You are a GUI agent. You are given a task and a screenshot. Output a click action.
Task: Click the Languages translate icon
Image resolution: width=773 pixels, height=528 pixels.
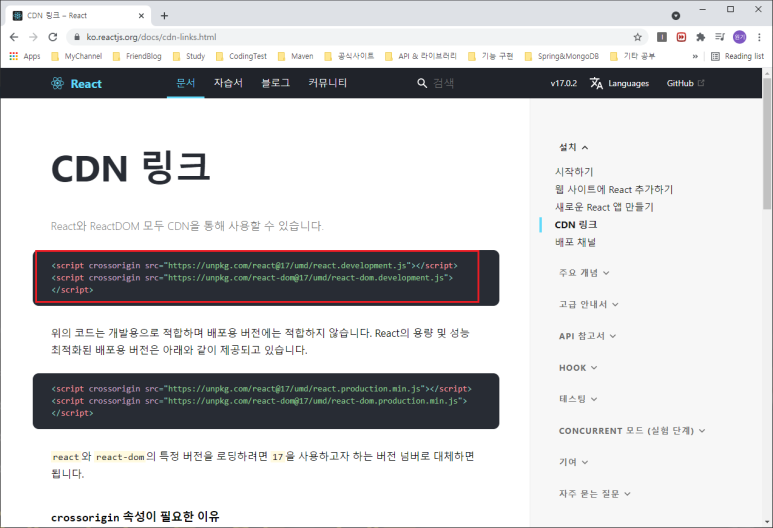point(597,83)
